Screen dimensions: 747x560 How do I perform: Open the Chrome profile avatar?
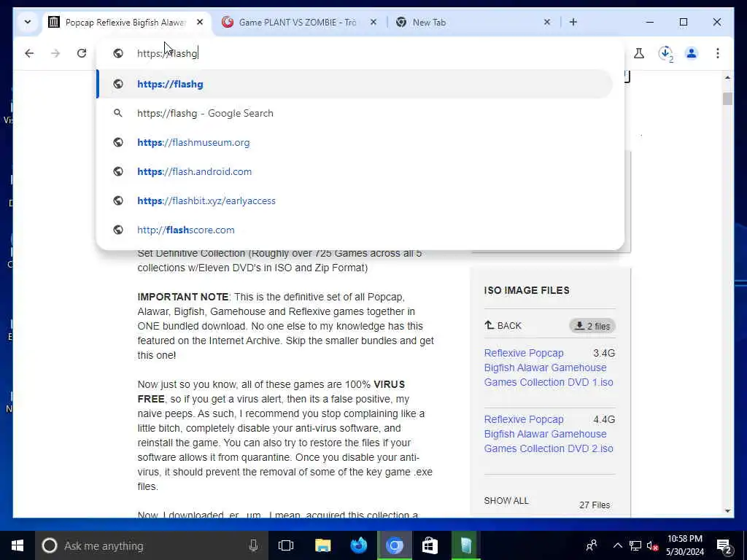692,53
